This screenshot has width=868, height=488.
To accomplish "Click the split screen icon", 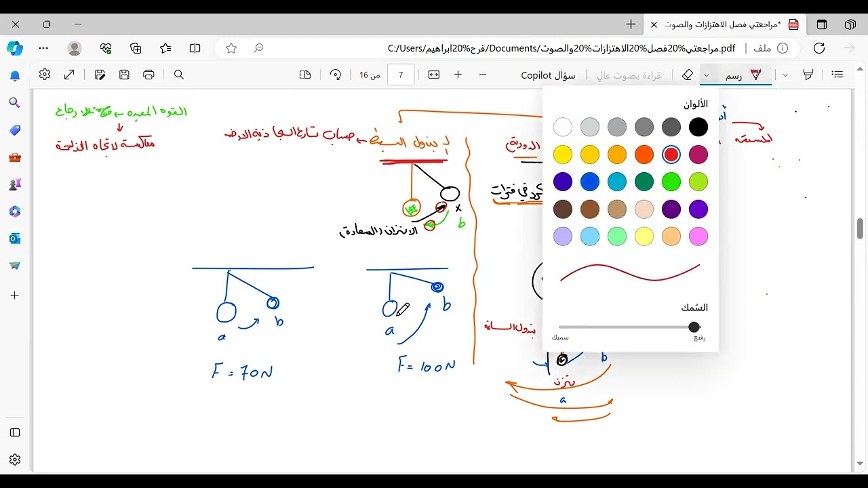I will 195,48.
